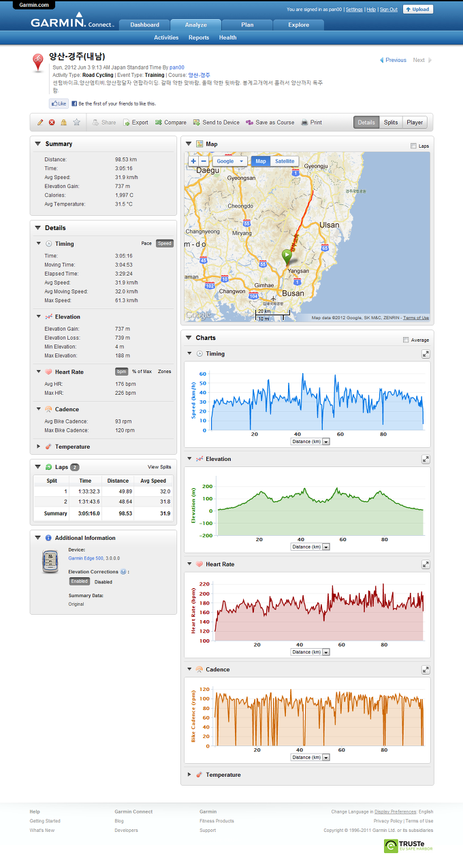Open the Explore tab
Screen dimensions: 463x868
point(298,25)
